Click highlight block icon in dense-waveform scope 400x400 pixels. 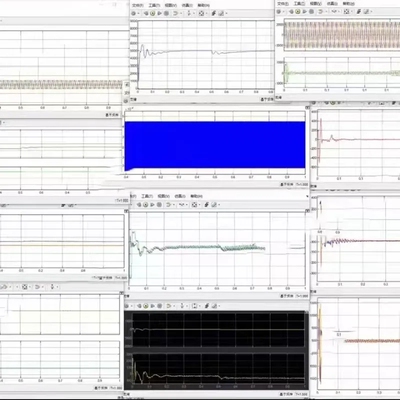tap(320, 11)
